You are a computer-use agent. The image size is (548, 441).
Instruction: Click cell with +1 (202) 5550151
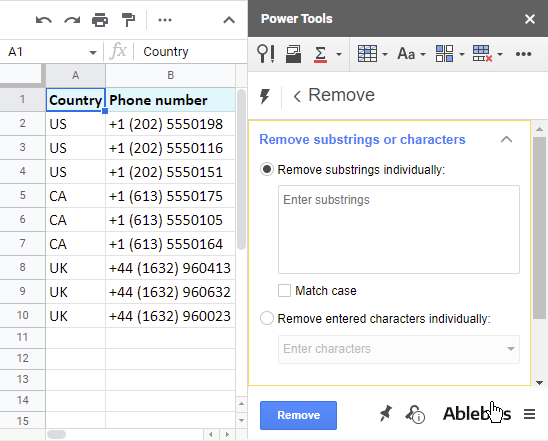coord(171,172)
